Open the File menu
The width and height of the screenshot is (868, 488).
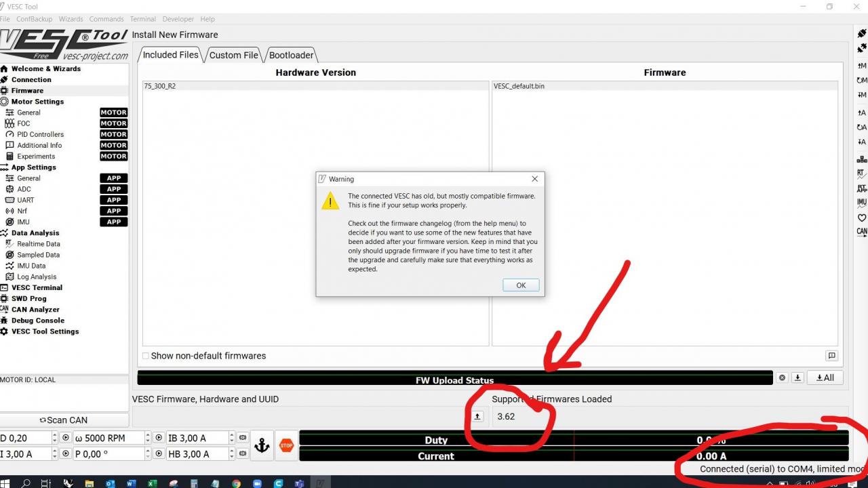[x=5, y=19]
